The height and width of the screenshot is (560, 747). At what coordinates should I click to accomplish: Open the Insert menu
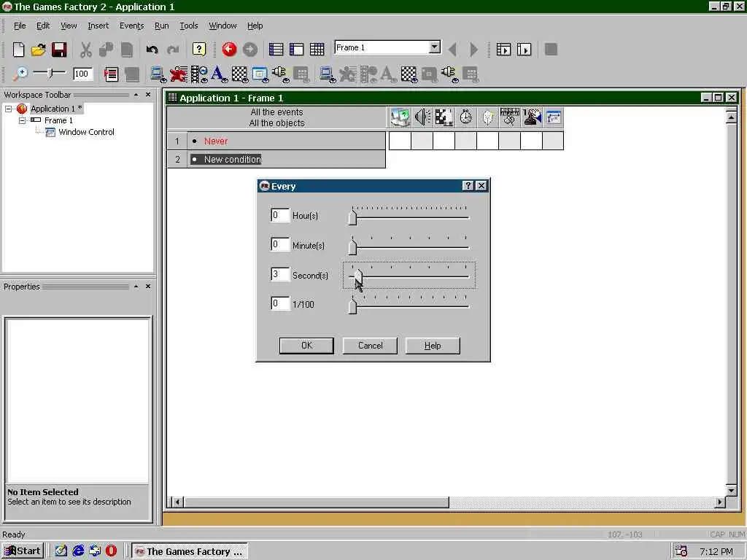[98, 26]
